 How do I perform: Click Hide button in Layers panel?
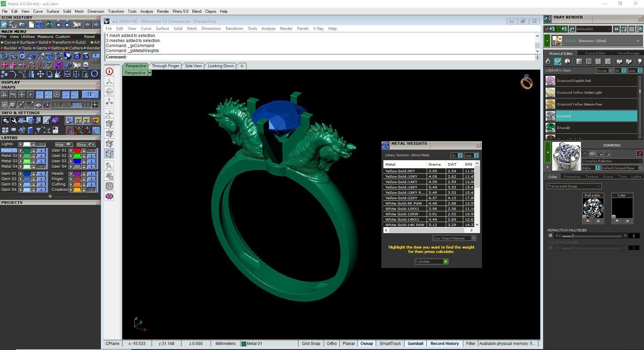(64, 144)
